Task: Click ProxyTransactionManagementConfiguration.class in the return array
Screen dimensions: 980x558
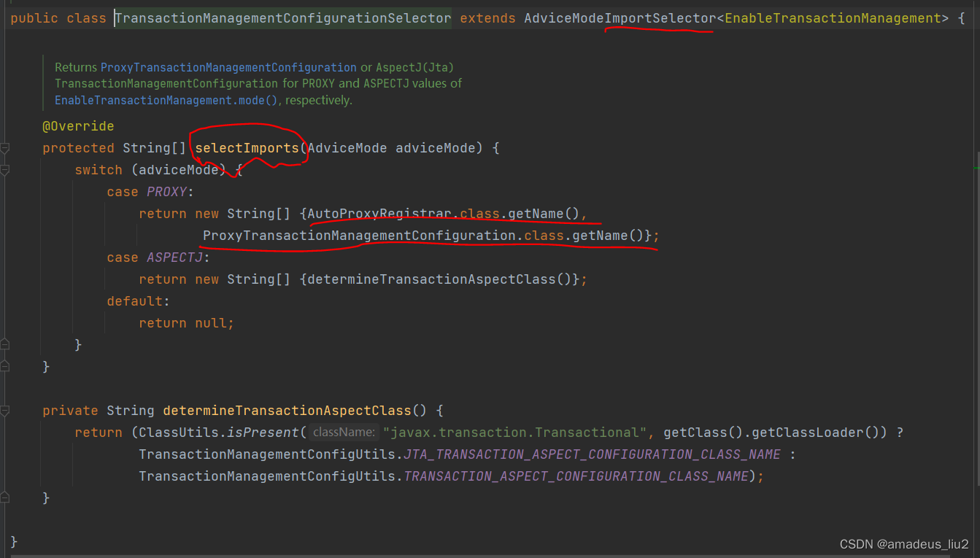Action: (x=383, y=236)
